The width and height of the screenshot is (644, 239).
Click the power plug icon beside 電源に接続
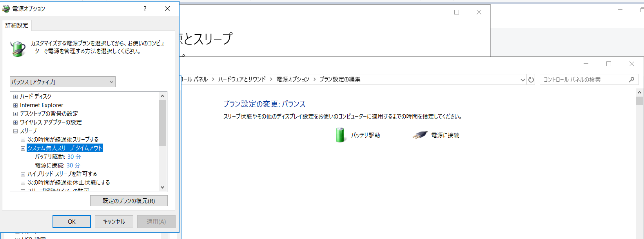coord(420,135)
